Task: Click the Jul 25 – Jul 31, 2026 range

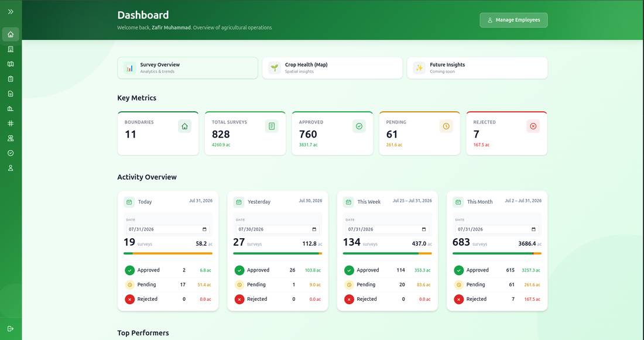Action: pos(412,201)
